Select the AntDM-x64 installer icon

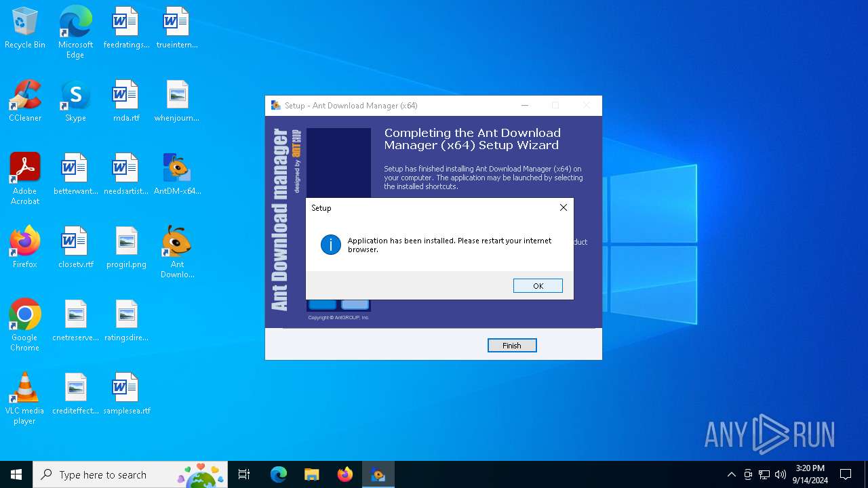(177, 175)
